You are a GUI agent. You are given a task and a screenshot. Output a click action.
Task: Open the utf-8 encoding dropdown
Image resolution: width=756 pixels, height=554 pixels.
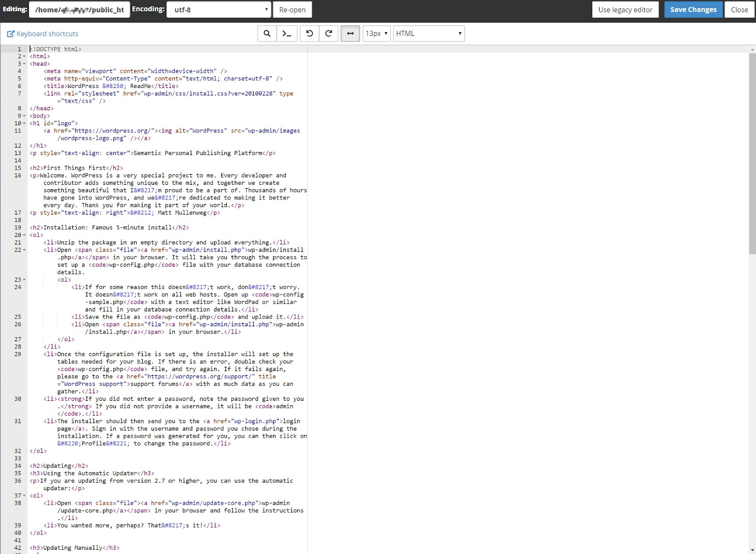(219, 10)
